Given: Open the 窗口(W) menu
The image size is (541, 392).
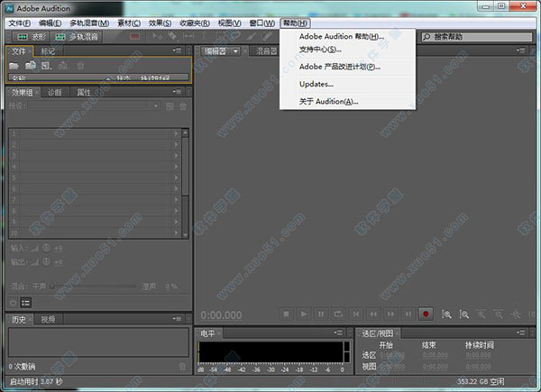Looking at the screenshot, I should pyautogui.click(x=261, y=23).
